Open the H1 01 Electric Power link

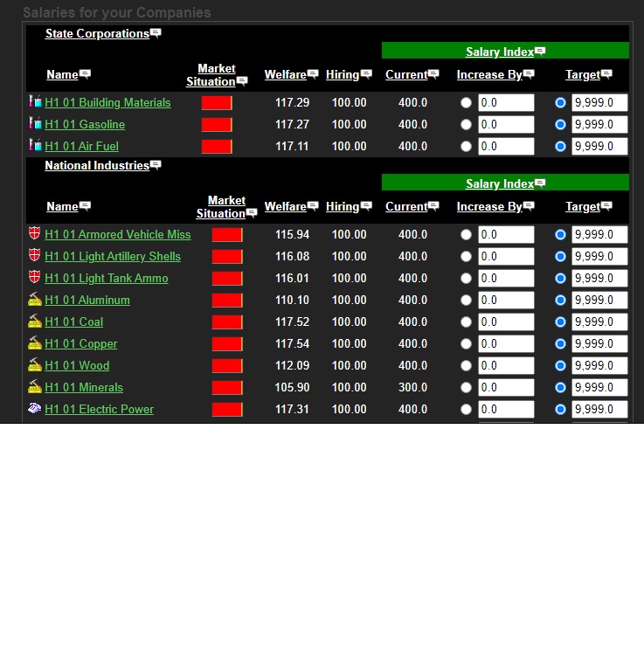tap(99, 409)
